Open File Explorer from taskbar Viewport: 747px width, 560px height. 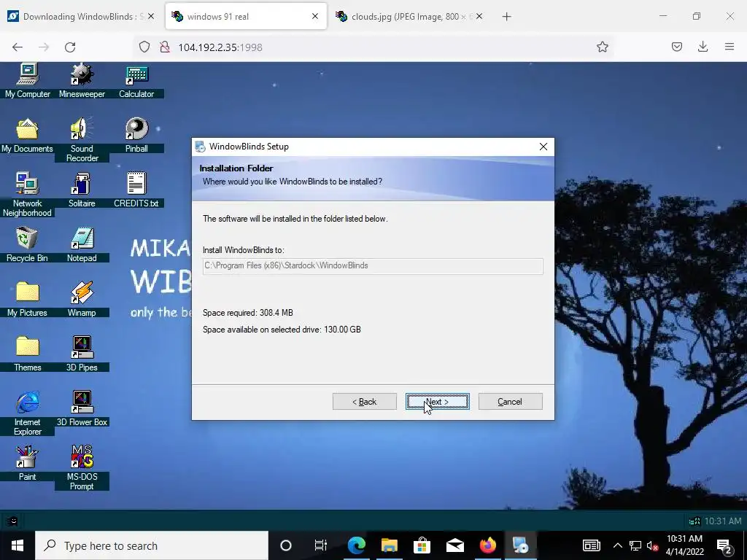pos(390,545)
